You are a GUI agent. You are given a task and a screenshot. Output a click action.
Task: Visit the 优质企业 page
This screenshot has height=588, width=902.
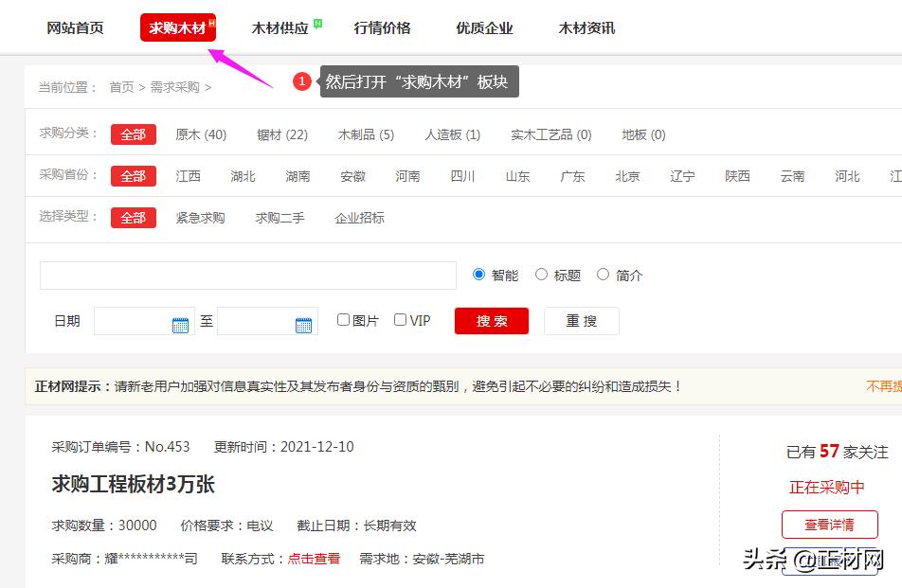point(484,27)
